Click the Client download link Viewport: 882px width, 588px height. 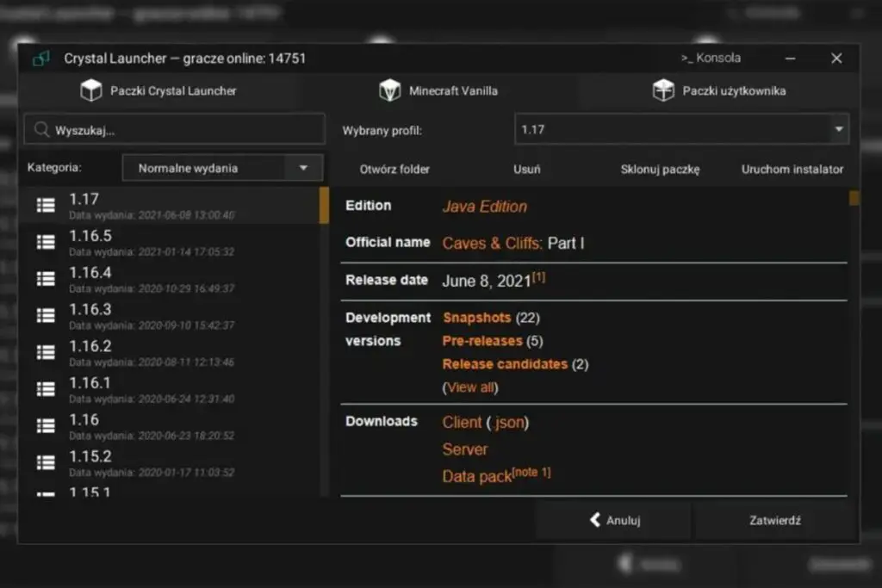coord(462,422)
